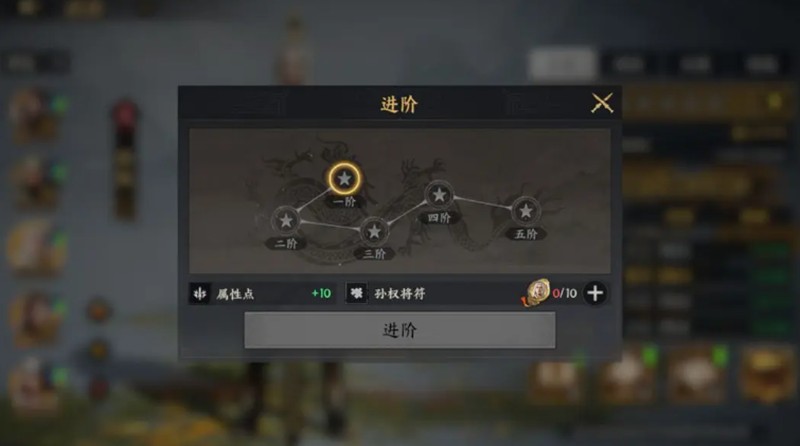Click the 孙权将符 flower icon
800x446 pixels.
pyautogui.click(x=356, y=293)
